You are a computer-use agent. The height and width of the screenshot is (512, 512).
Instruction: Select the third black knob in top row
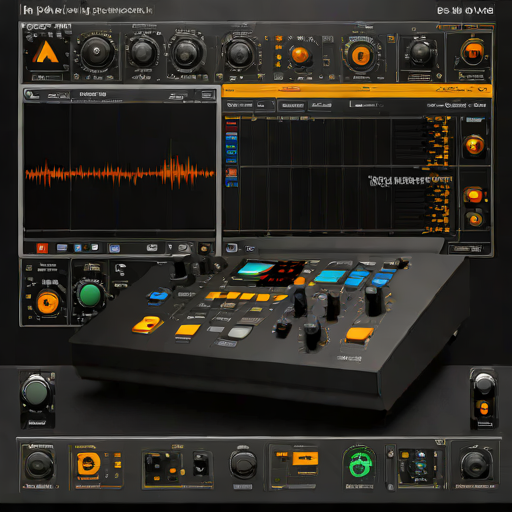[187, 53]
